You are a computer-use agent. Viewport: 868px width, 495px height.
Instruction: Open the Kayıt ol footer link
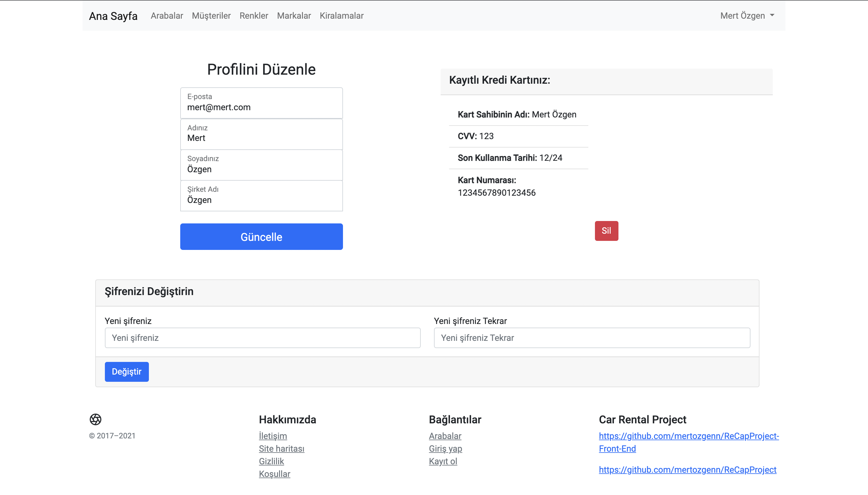443,461
